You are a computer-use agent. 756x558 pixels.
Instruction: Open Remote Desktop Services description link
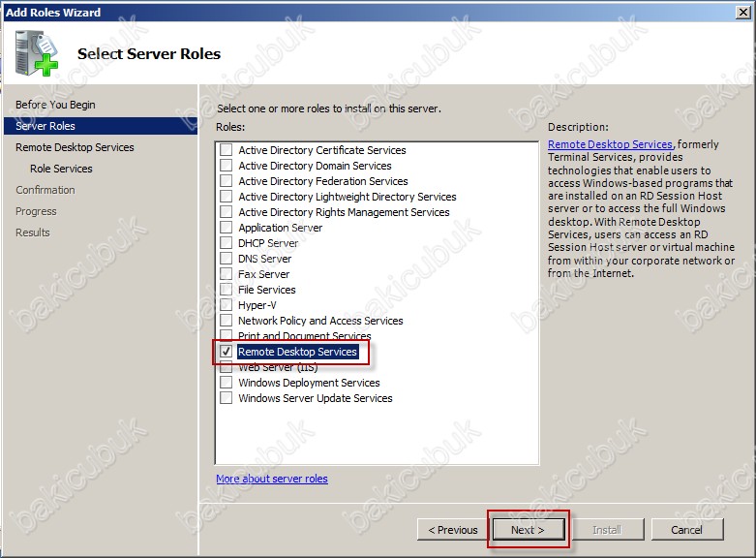pos(610,143)
